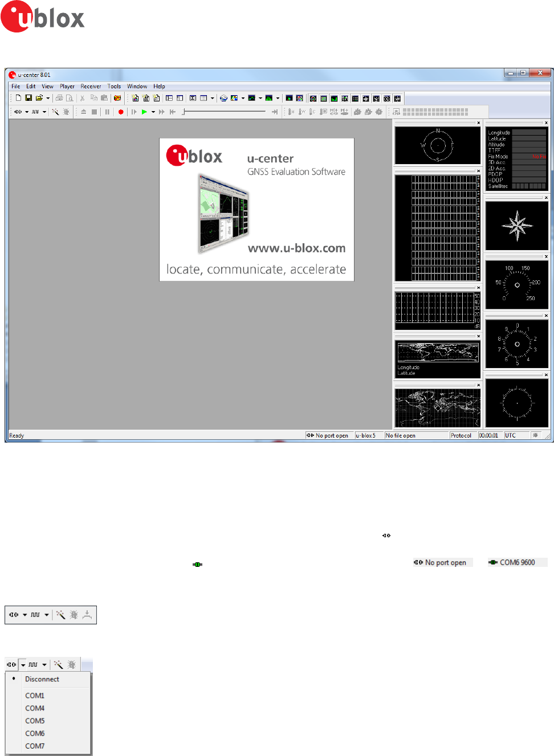Image resolution: width=554 pixels, height=756 pixels.
Task: Open the Player menu
Action: (x=67, y=87)
